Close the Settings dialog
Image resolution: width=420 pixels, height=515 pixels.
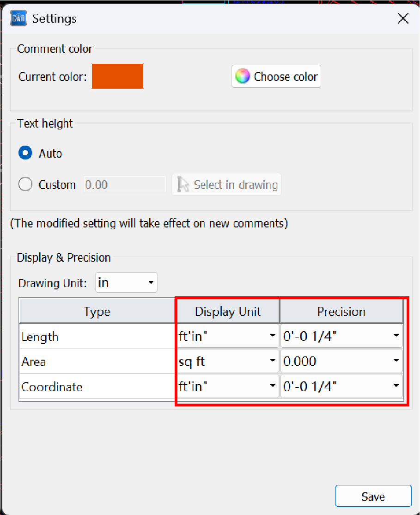point(403,18)
